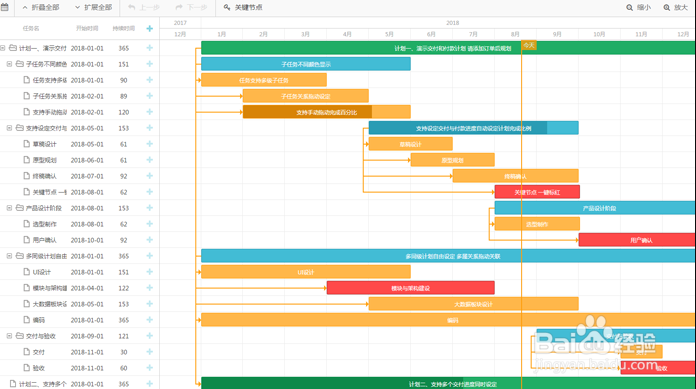Click the green 计划一 Gantt bar
The height and width of the screenshot is (389, 696).
click(448, 48)
